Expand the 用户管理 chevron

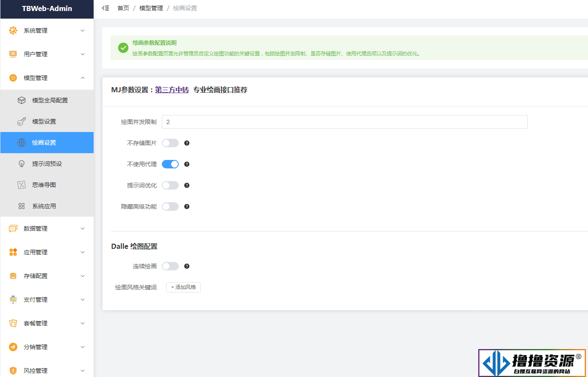83,54
